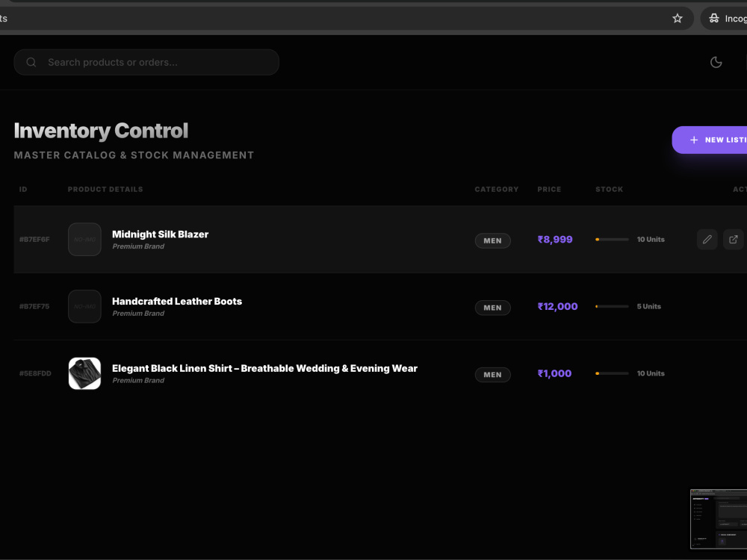This screenshot has height=560, width=747.
Task: Click the Midnight Silk Blazer placeholder thumbnail
Action: pos(85,240)
